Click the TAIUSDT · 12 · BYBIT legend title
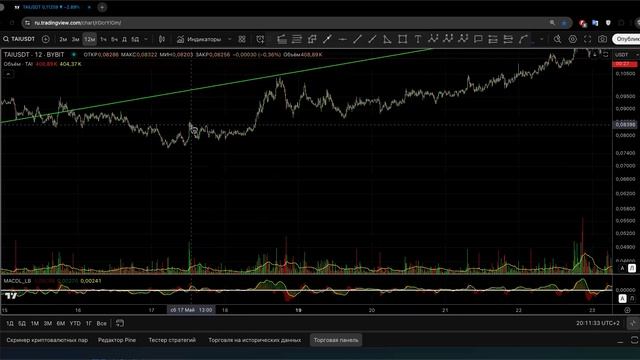The width and height of the screenshot is (640, 360). pyautogui.click(x=34, y=54)
